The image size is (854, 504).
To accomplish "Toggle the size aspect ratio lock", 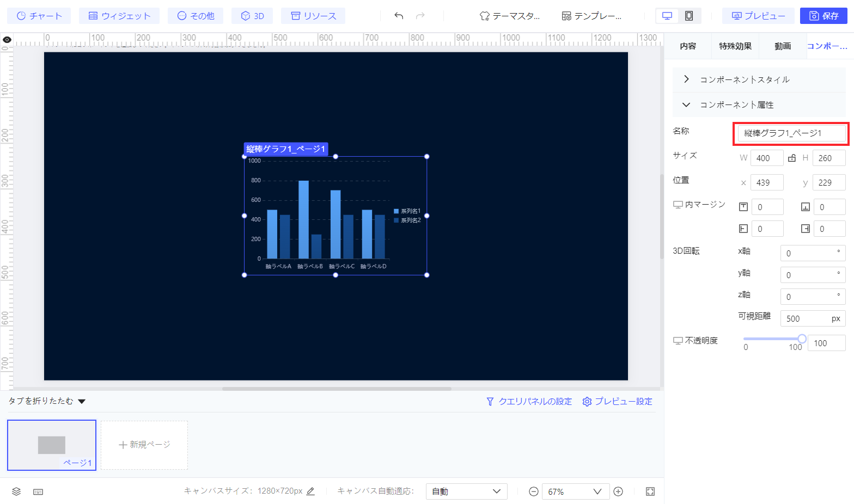I will point(792,158).
